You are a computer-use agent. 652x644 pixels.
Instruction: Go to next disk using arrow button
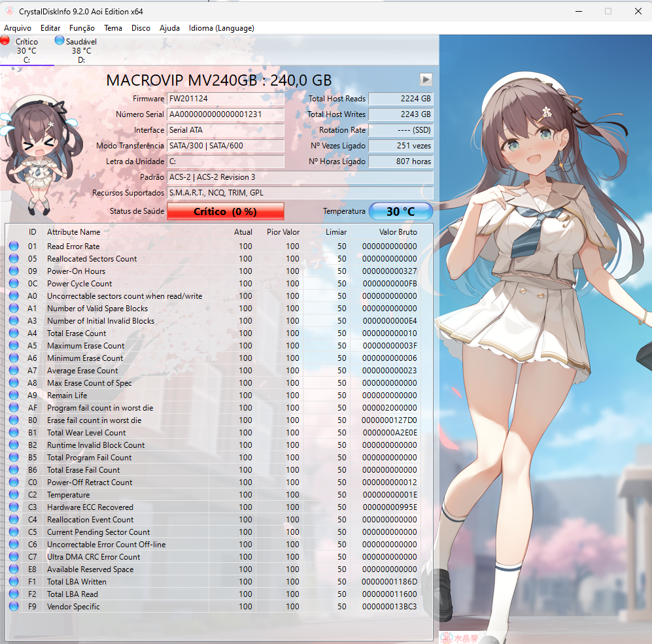coord(425,79)
